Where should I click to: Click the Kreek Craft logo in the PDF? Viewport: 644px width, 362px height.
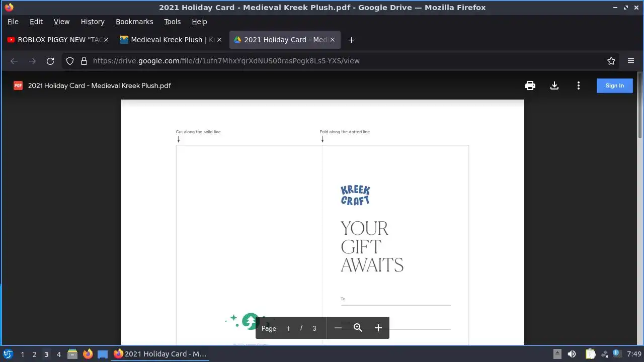pos(355,195)
